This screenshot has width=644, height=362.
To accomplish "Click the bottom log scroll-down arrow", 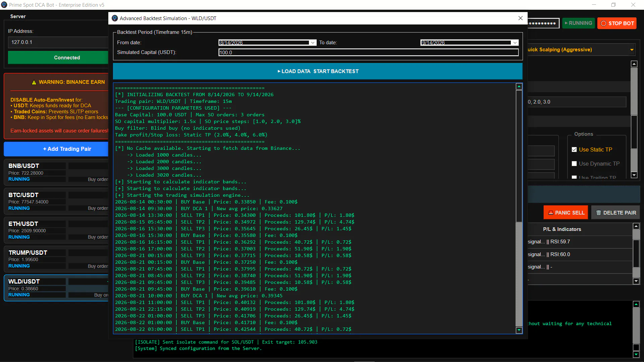I will click(x=636, y=354).
